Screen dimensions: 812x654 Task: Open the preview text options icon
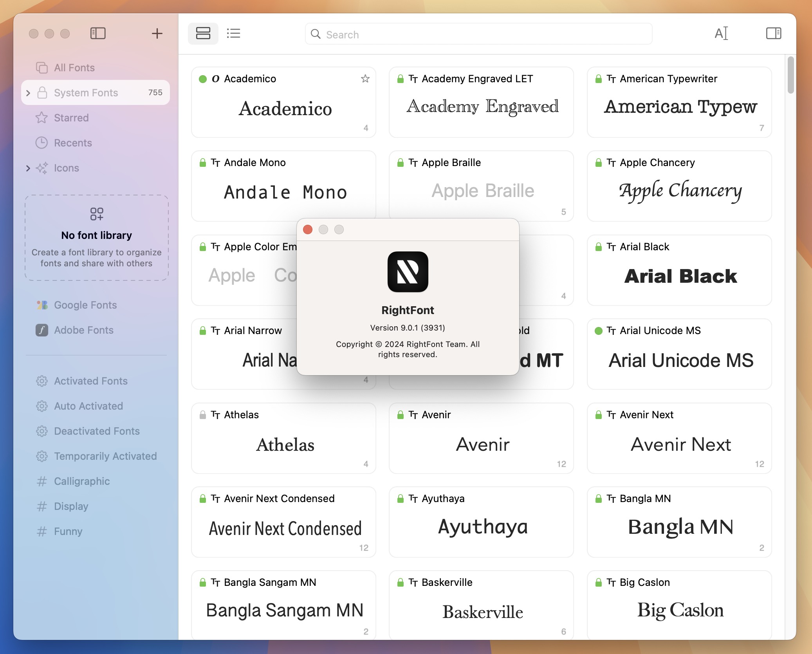(x=721, y=33)
